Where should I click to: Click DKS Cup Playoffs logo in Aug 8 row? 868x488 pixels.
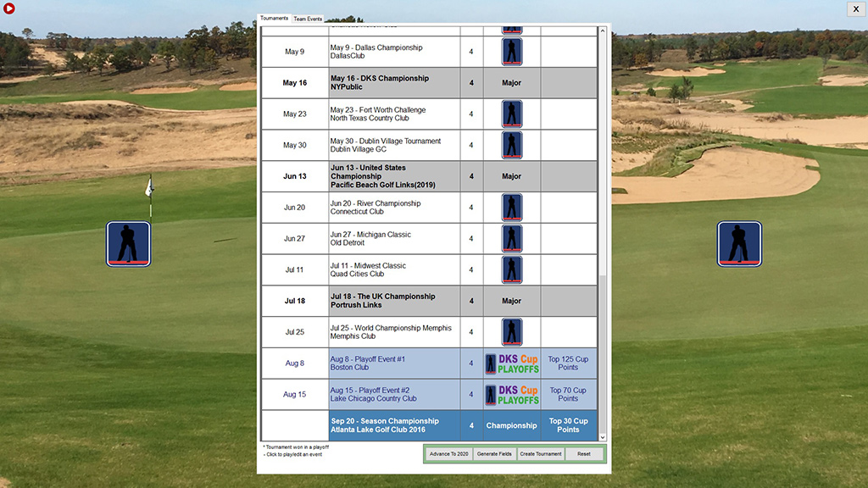tap(511, 363)
